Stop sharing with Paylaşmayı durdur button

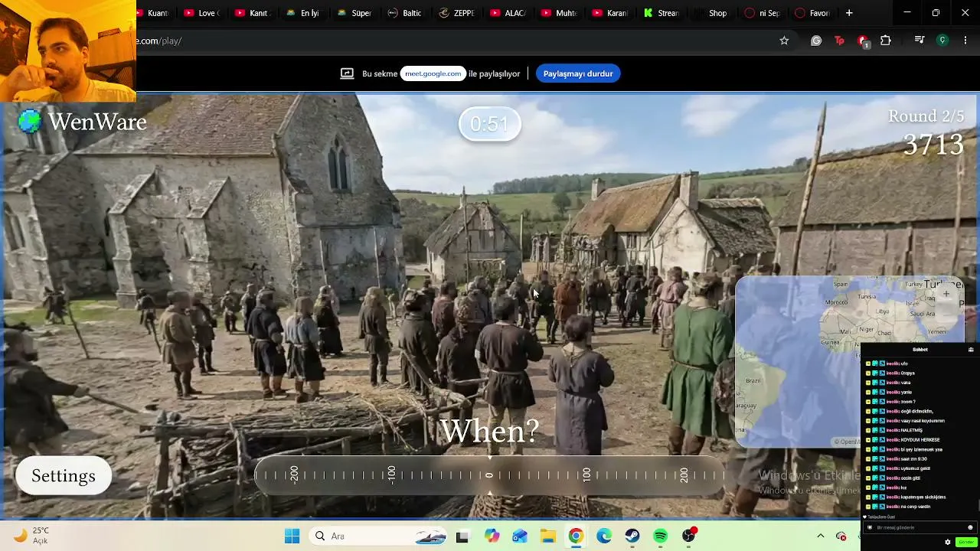pyautogui.click(x=578, y=73)
